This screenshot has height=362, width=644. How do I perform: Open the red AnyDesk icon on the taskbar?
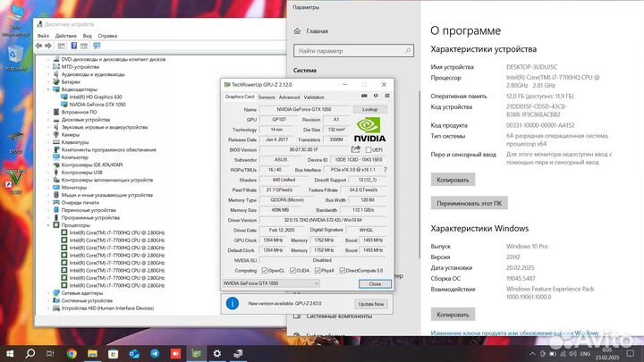point(175,353)
